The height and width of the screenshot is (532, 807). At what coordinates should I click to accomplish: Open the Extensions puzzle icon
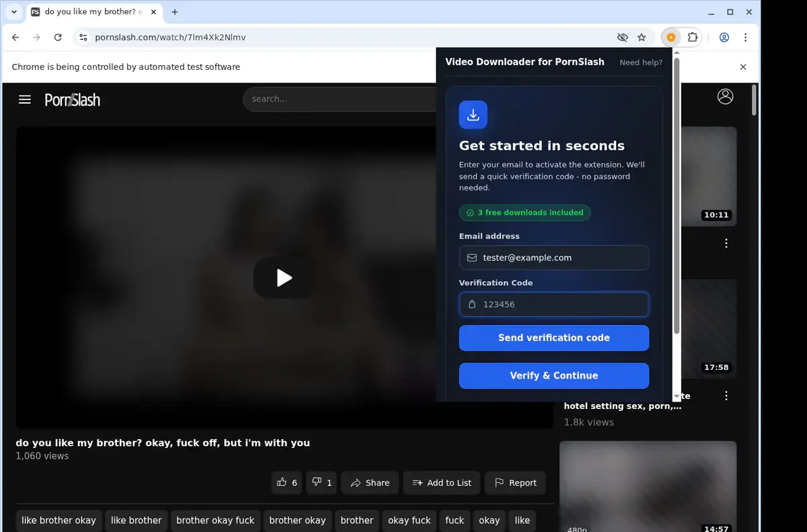693,38
